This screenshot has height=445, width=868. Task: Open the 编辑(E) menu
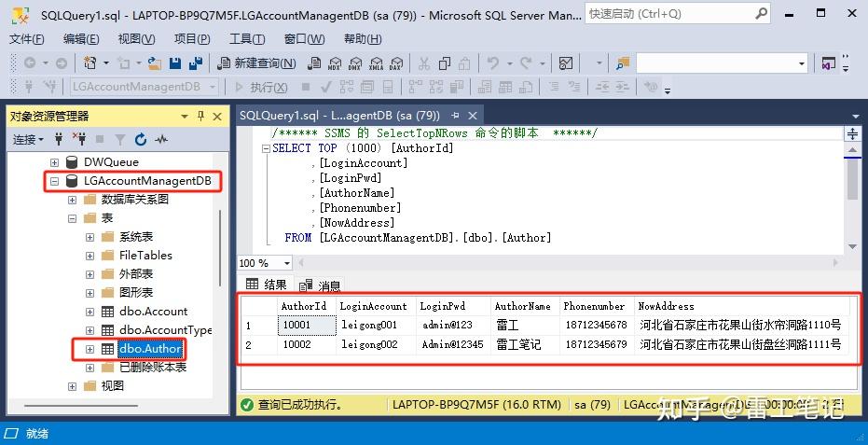[x=81, y=39]
